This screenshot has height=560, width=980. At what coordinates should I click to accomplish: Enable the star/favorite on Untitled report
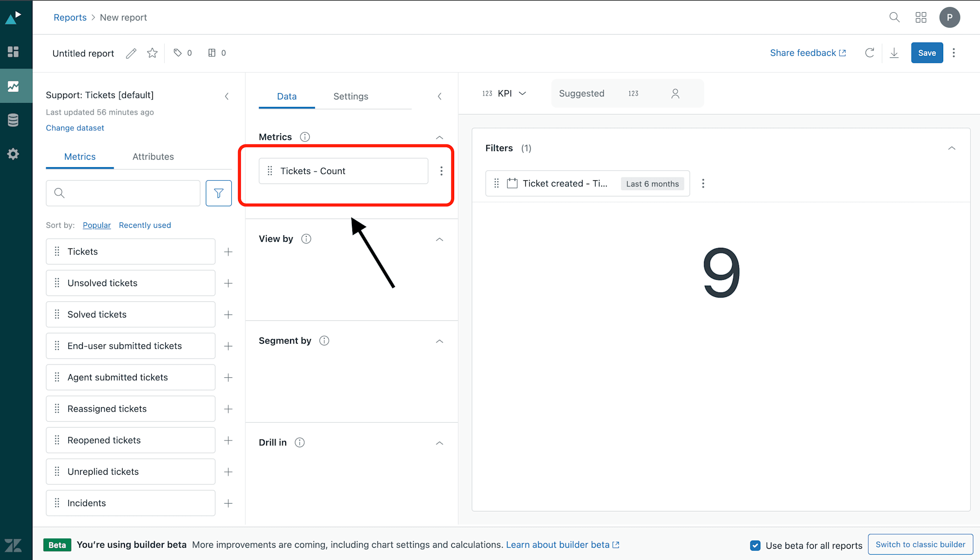coord(151,52)
